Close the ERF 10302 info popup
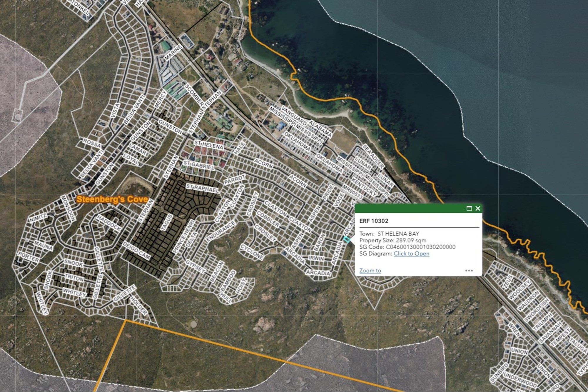588x392 pixels. 478,208
